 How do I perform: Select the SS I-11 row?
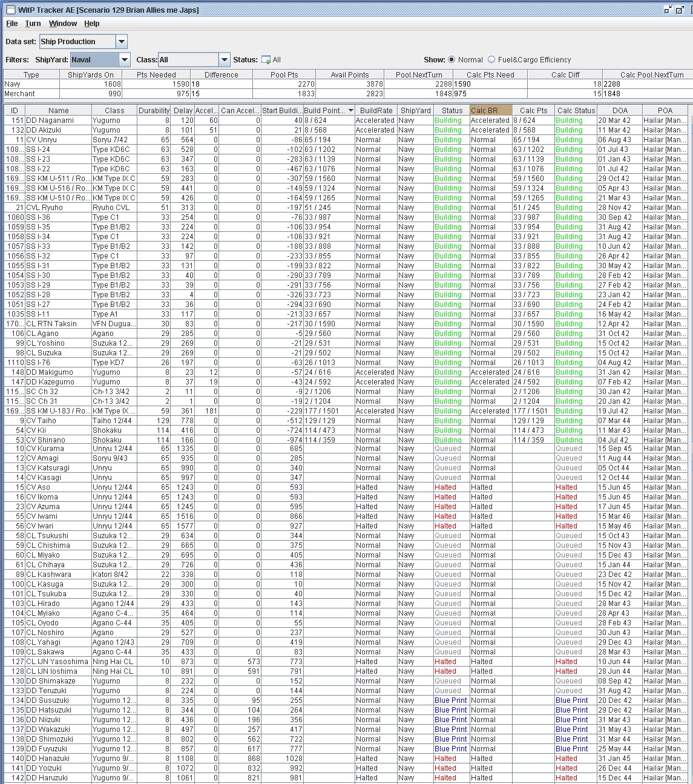[346, 314]
